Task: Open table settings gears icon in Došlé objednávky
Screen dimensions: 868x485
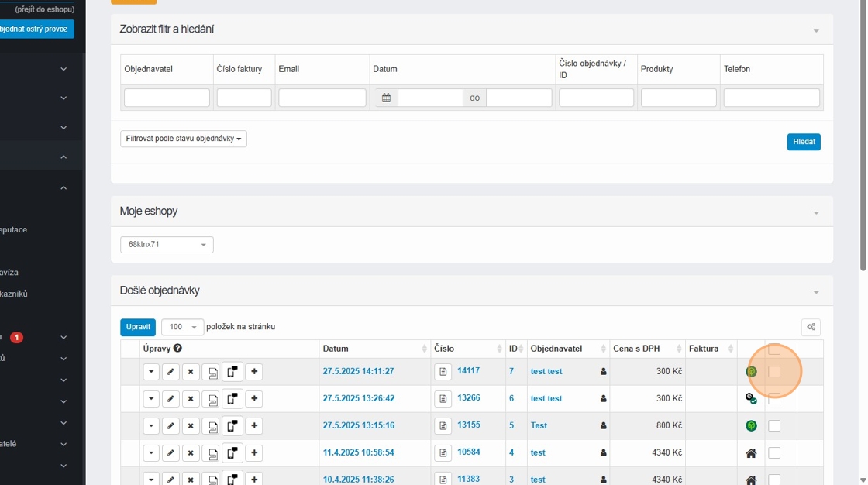Action: pos(811,327)
